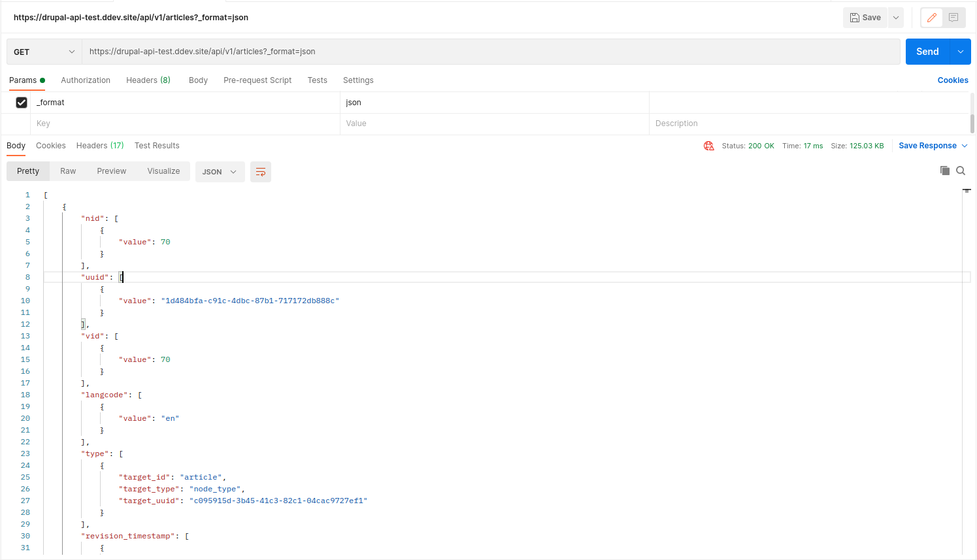Switch to the Tests tab
Screen dimensions: 977x560
point(318,80)
